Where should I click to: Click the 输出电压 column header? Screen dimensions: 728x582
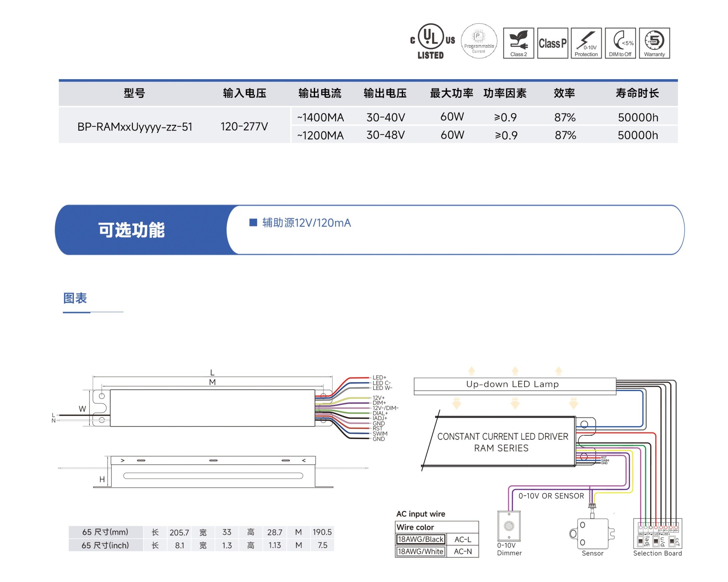385,93
